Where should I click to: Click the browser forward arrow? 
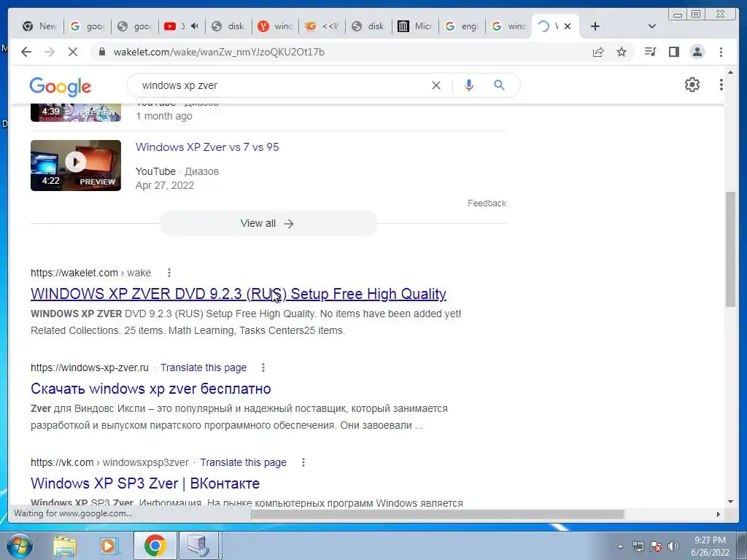(x=50, y=52)
